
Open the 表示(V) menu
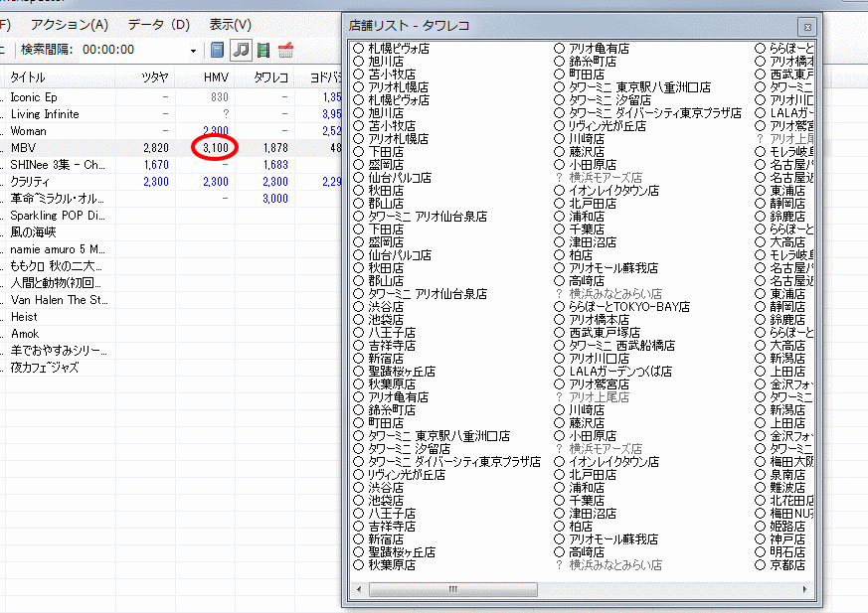click(230, 25)
